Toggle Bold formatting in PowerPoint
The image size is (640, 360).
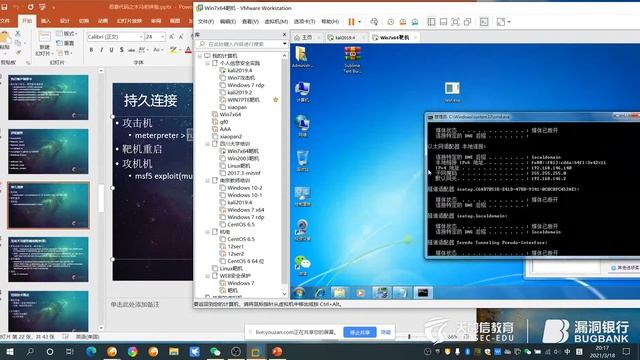click(x=91, y=50)
